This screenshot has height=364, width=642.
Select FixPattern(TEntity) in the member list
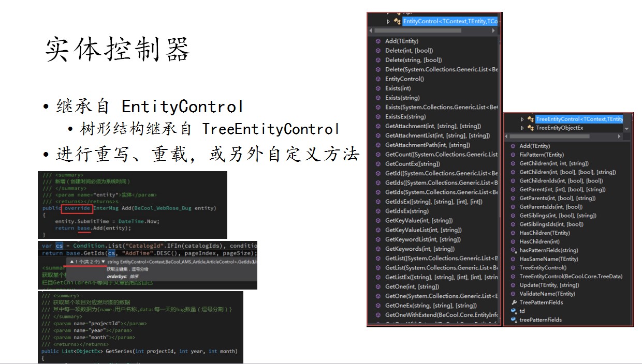[542, 155]
